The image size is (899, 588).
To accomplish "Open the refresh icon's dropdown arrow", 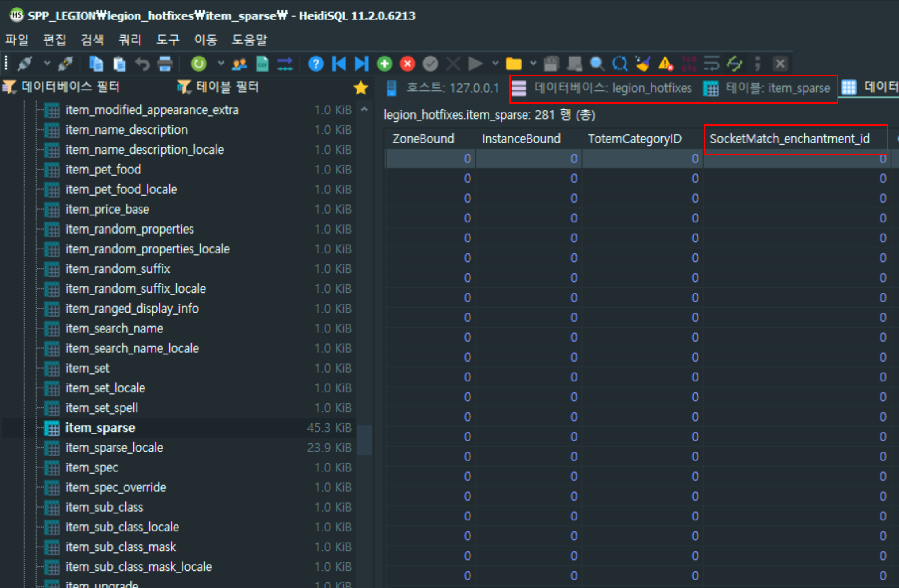I will click(220, 64).
